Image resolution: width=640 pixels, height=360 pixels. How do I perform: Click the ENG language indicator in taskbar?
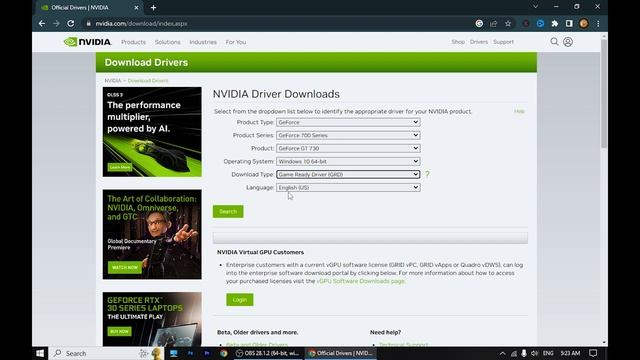point(548,353)
